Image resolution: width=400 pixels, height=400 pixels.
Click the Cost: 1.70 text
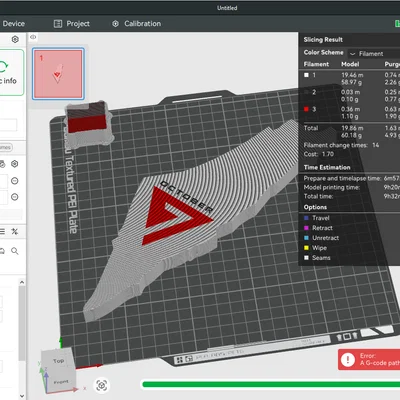(x=319, y=154)
